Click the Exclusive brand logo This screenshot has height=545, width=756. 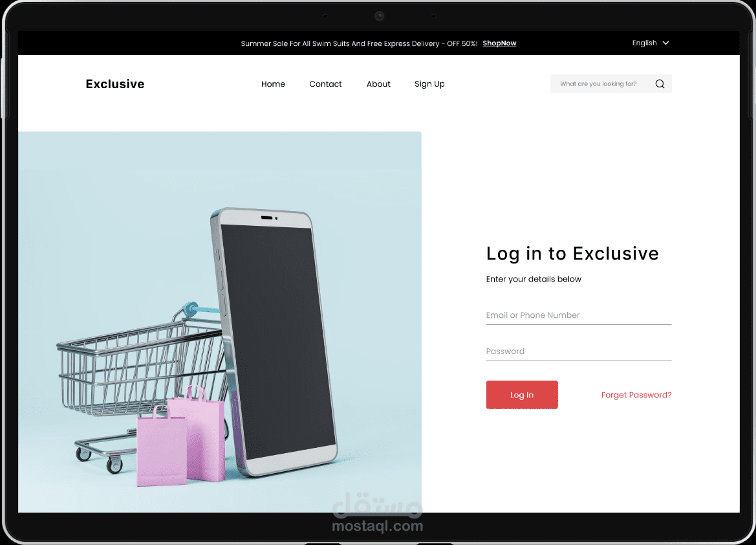(x=114, y=84)
